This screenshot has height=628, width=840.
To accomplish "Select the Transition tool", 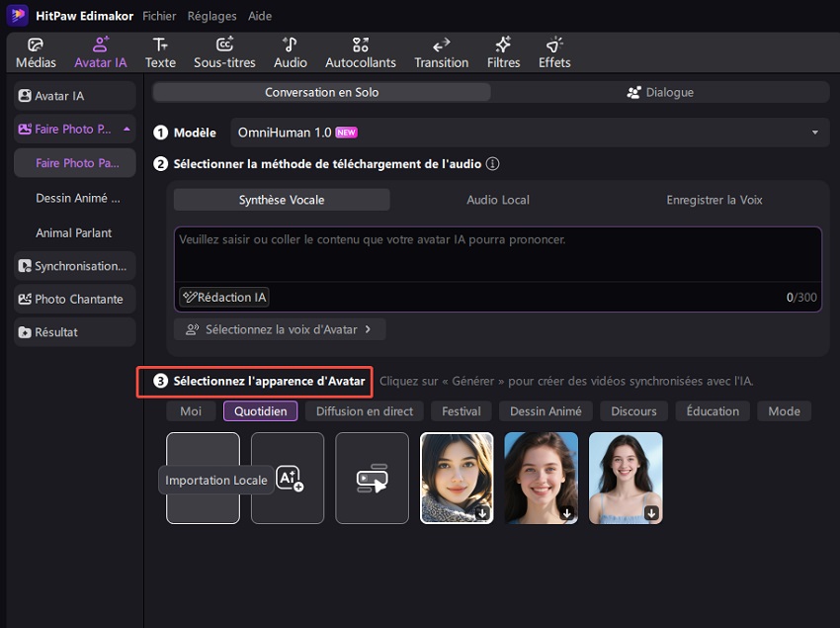I will [441, 51].
